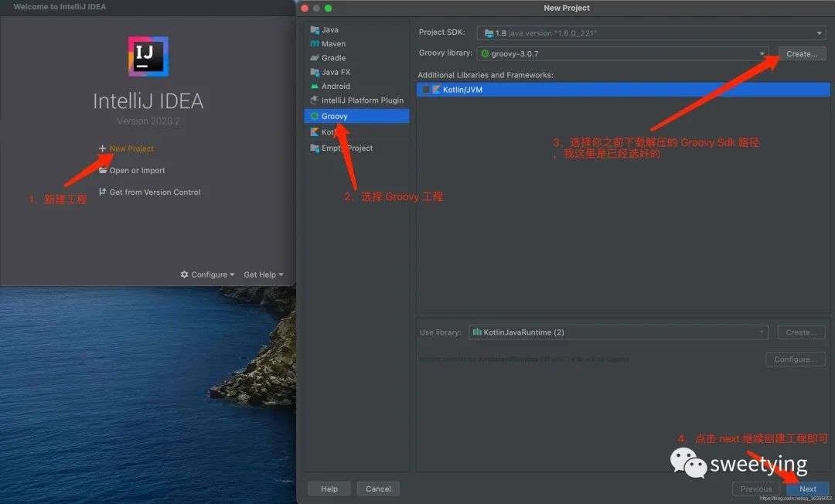
Task: Open the Open or Import option
Action: click(x=131, y=170)
